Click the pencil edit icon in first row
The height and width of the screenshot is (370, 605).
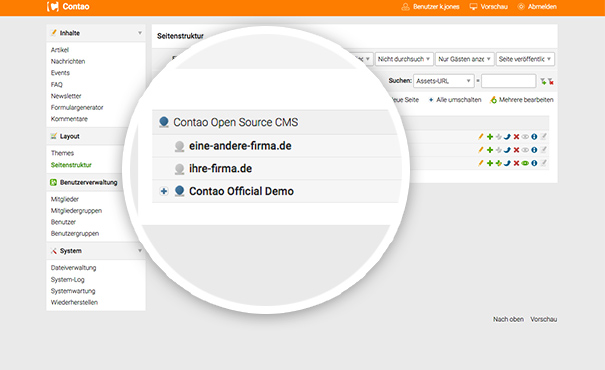[x=481, y=137]
